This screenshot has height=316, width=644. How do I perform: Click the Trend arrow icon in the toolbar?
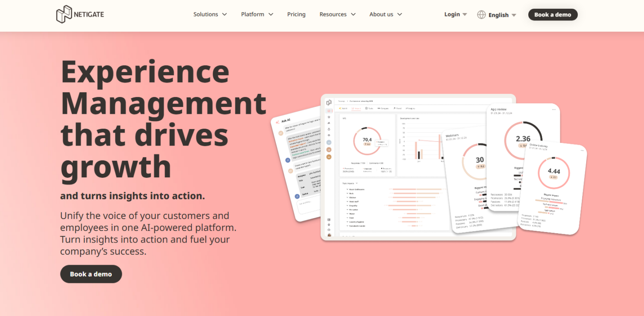coord(394,108)
